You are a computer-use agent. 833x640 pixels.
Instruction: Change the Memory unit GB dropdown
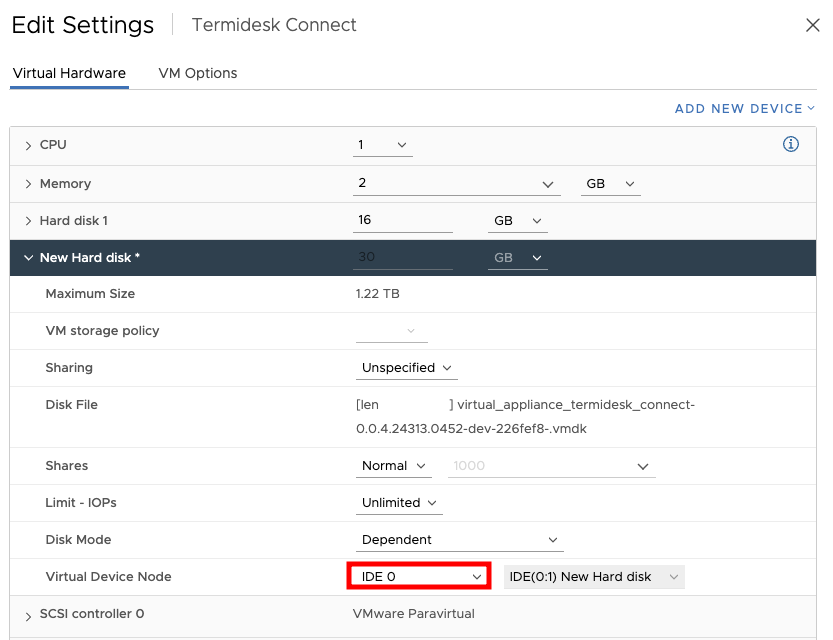pos(610,184)
